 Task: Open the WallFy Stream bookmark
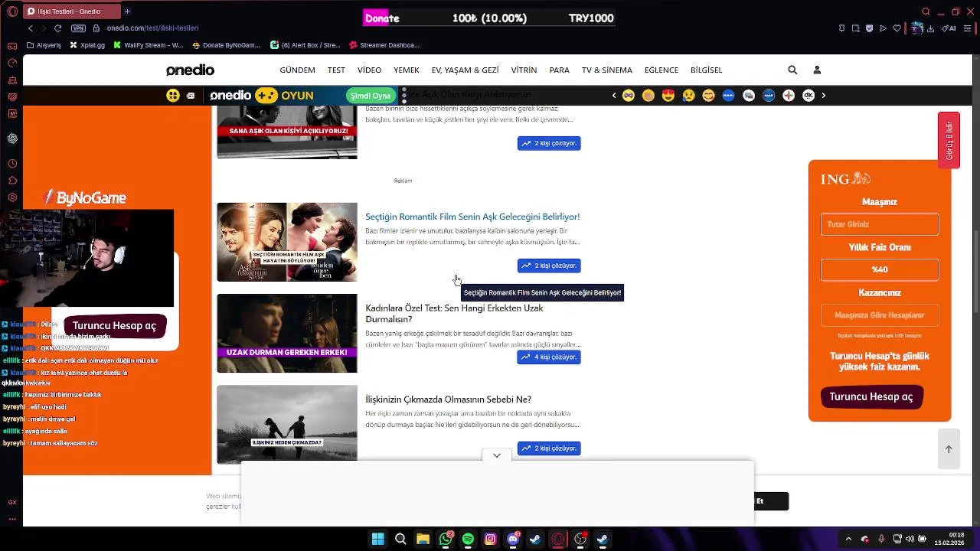point(149,45)
